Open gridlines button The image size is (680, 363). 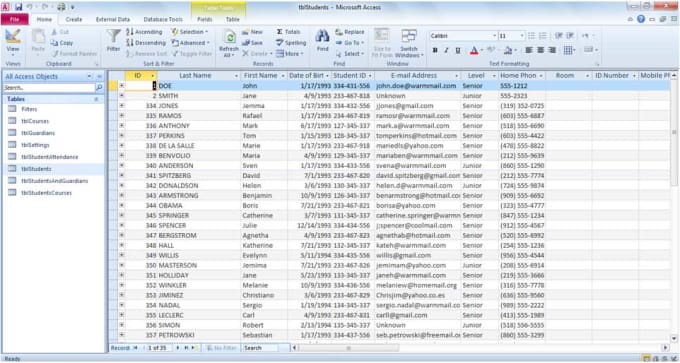tap(568, 50)
